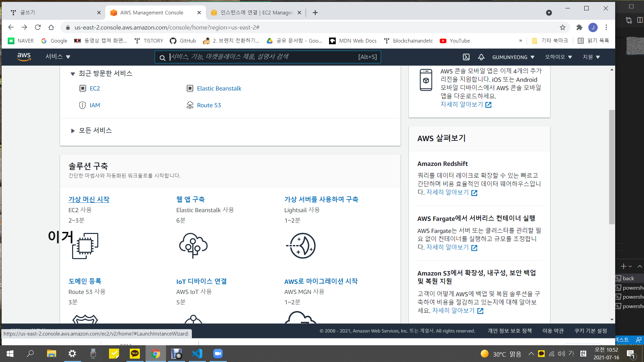
Task: Open Chrome extensions puzzle icon
Action: click(x=579, y=27)
